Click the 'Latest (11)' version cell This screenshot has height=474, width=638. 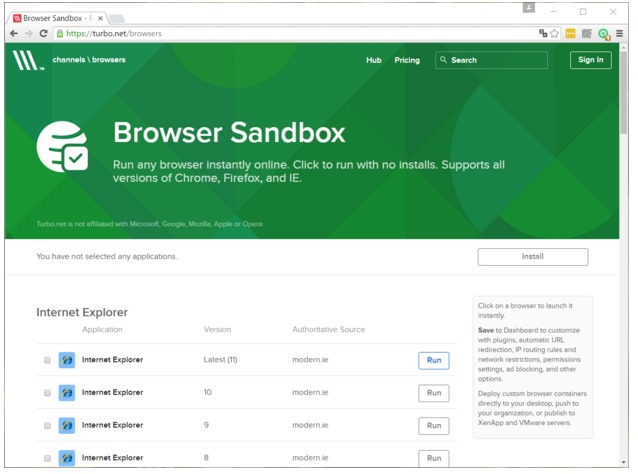[x=220, y=360]
